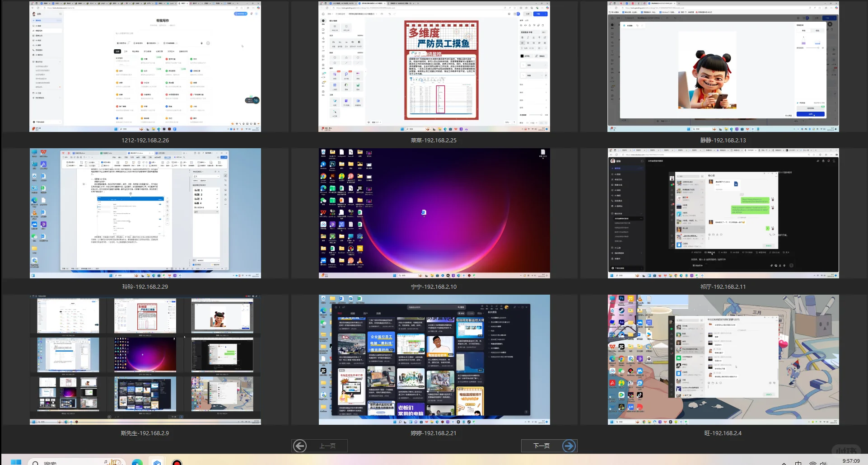This screenshot has height=465, width=868.
Task: Open the red record icon in the taskbar
Action: point(177,462)
